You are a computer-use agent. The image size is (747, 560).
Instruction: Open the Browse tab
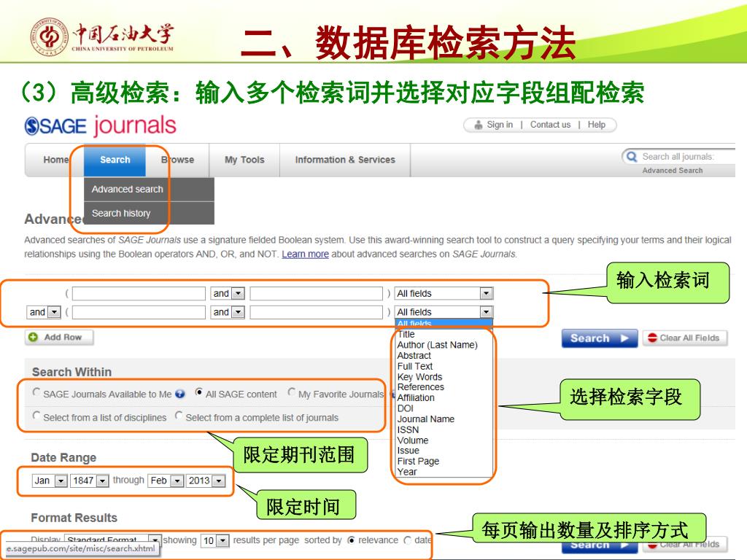[178, 160]
